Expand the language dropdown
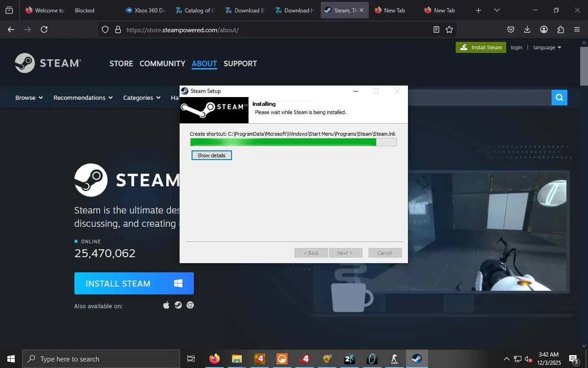588x368 pixels. point(547,47)
